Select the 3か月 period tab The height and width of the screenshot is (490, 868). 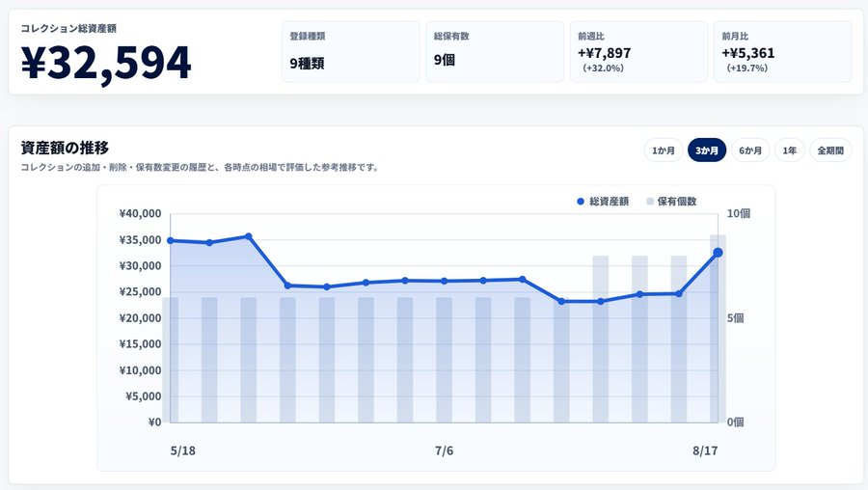[707, 150]
